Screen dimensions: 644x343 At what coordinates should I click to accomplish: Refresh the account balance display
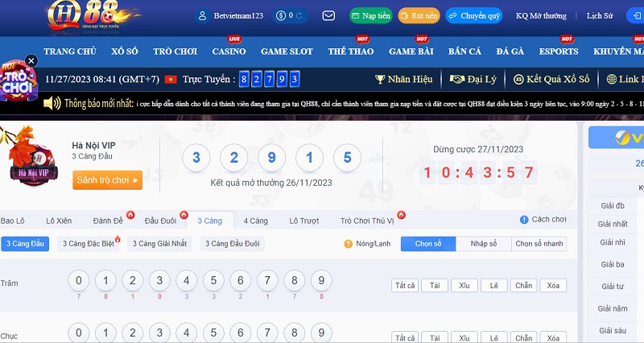[x=300, y=15]
